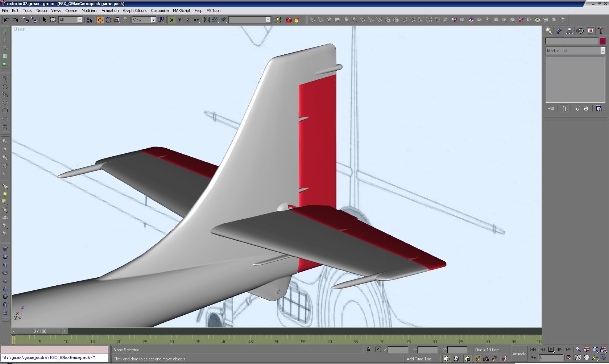Expand the Modifier List dropdown

pyautogui.click(x=602, y=51)
